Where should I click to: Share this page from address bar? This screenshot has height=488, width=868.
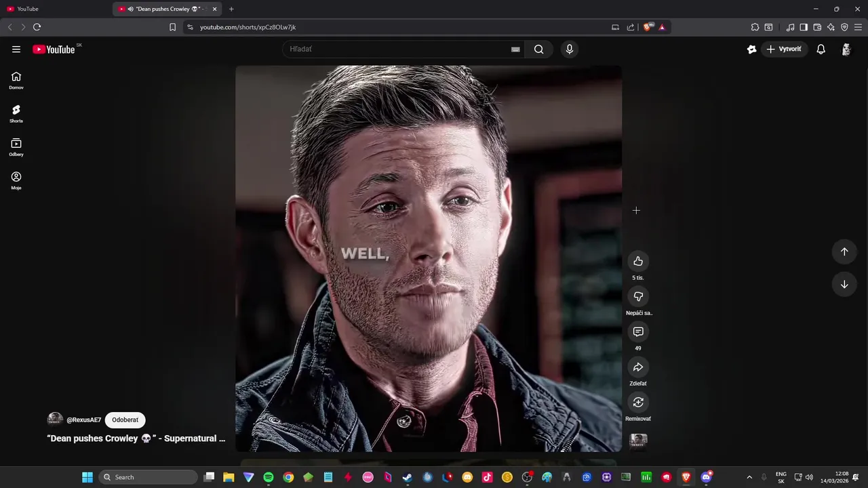click(631, 27)
